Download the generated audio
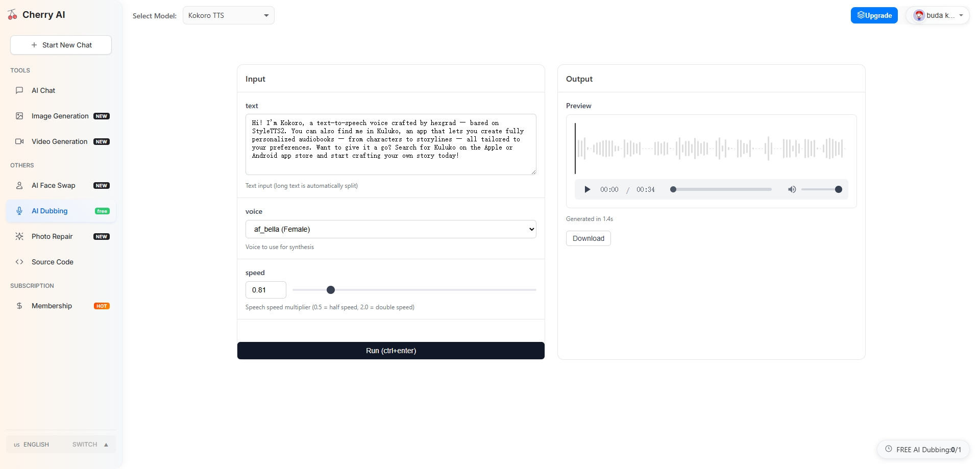This screenshot has height=469, width=980. pos(588,238)
